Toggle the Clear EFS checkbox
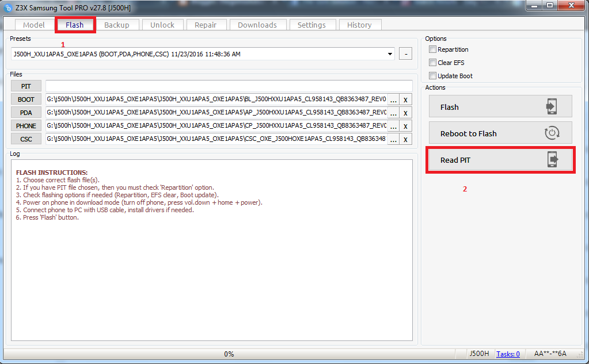The width and height of the screenshot is (589, 364). [x=433, y=62]
